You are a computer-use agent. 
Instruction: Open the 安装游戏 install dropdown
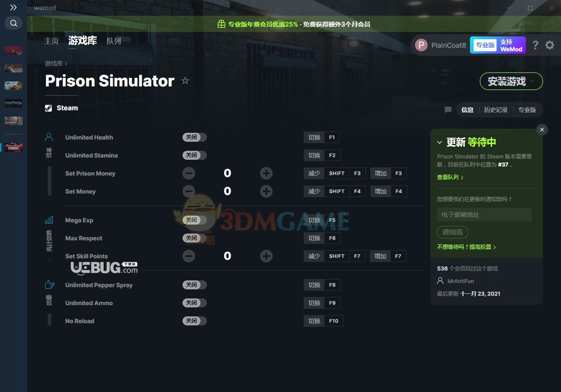pos(511,81)
